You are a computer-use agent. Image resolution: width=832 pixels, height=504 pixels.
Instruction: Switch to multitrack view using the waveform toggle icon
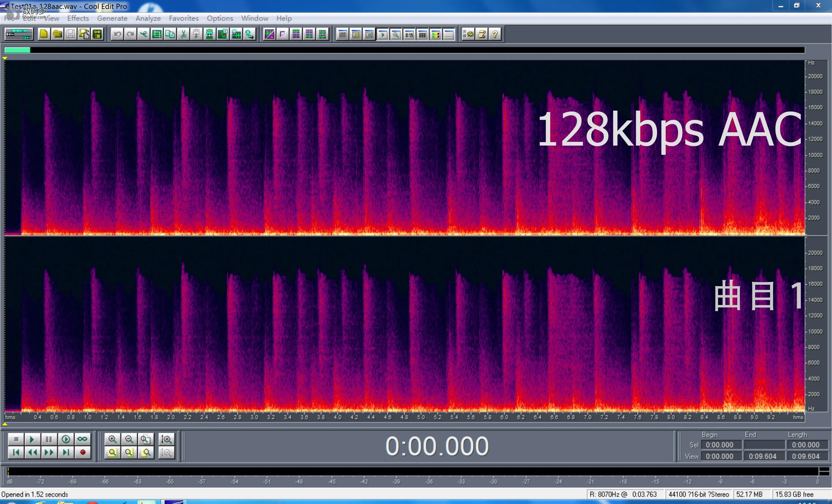pos(19,34)
